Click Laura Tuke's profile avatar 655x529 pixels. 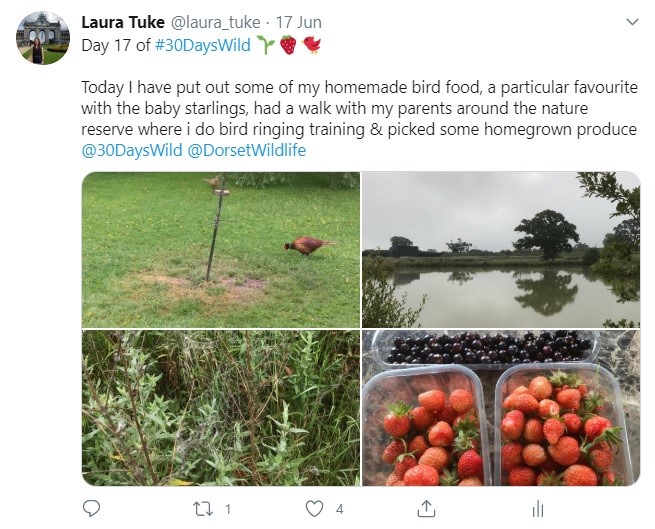tap(43, 38)
